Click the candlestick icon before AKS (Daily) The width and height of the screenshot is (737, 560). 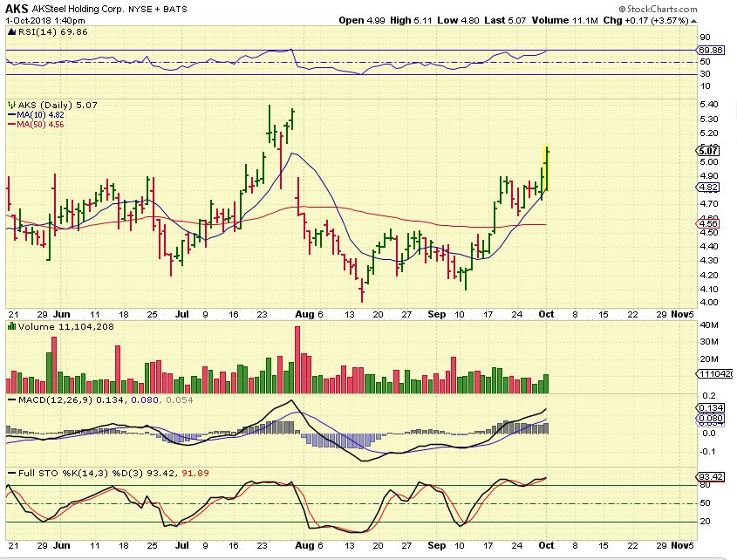click(x=11, y=105)
